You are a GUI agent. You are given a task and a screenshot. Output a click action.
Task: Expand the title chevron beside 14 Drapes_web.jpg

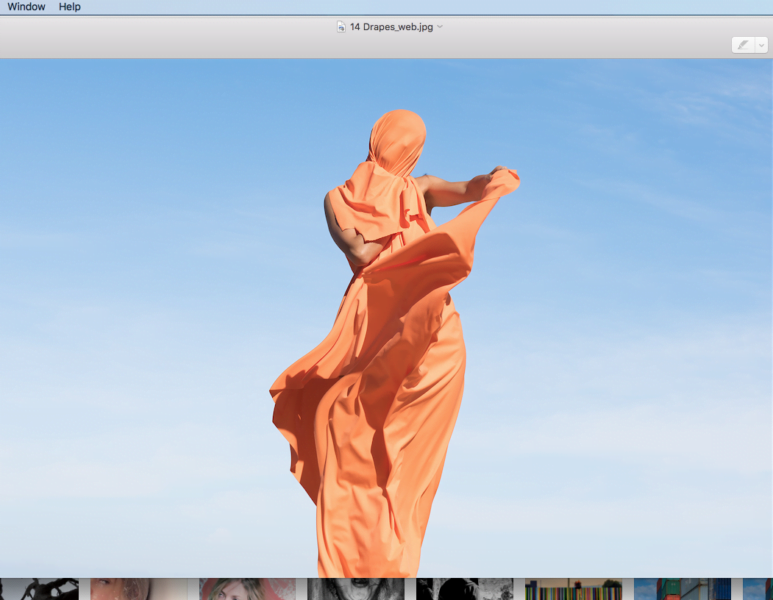pyautogui.click(x=440, y=27)
